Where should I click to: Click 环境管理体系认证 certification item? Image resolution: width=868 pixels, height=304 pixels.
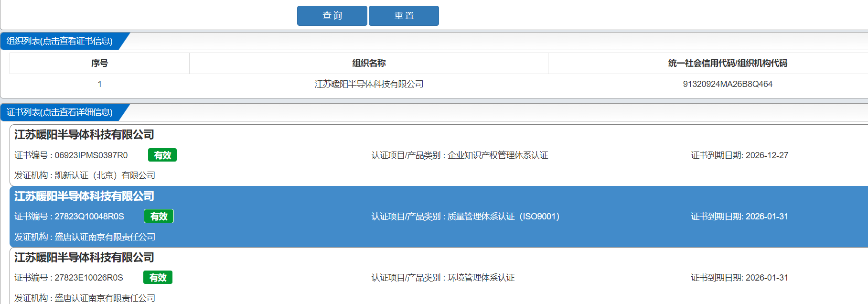pos(481,278)
